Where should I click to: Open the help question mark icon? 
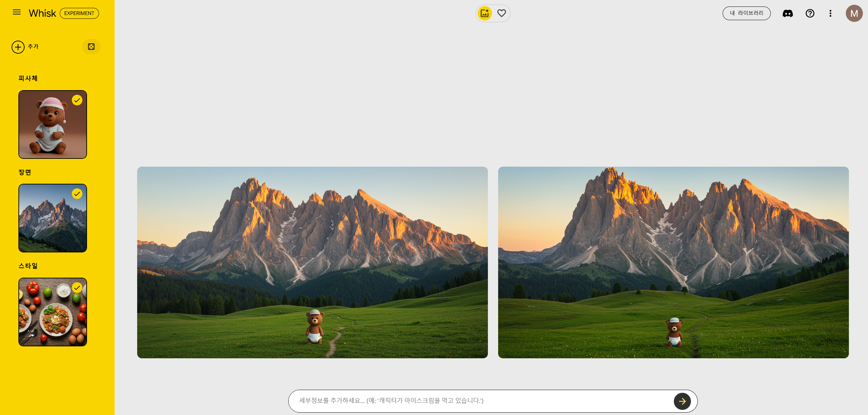click(810, 13)
